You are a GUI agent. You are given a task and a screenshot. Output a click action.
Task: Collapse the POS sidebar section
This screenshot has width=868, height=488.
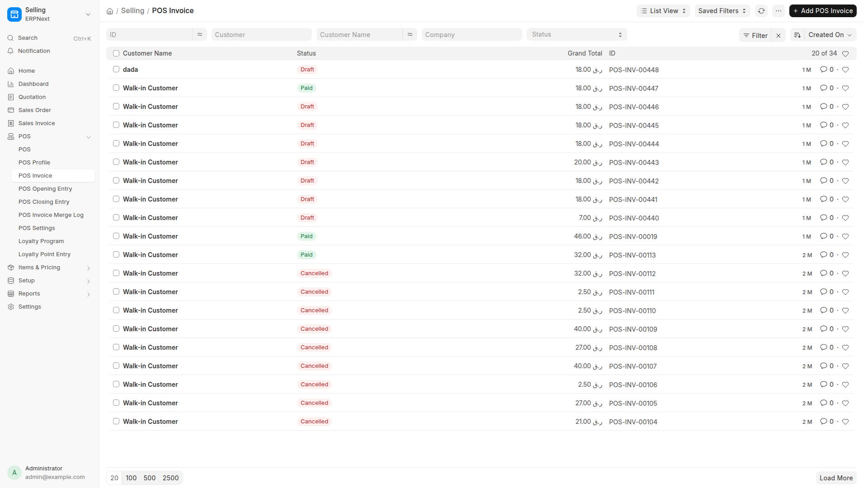coord(89,137)
